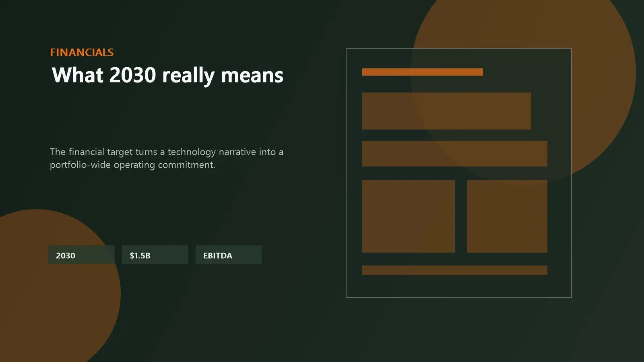Select the "What 2030 really means" title
Image resolution: width=644 pixels, height=362 pixels.
(167, 75)
